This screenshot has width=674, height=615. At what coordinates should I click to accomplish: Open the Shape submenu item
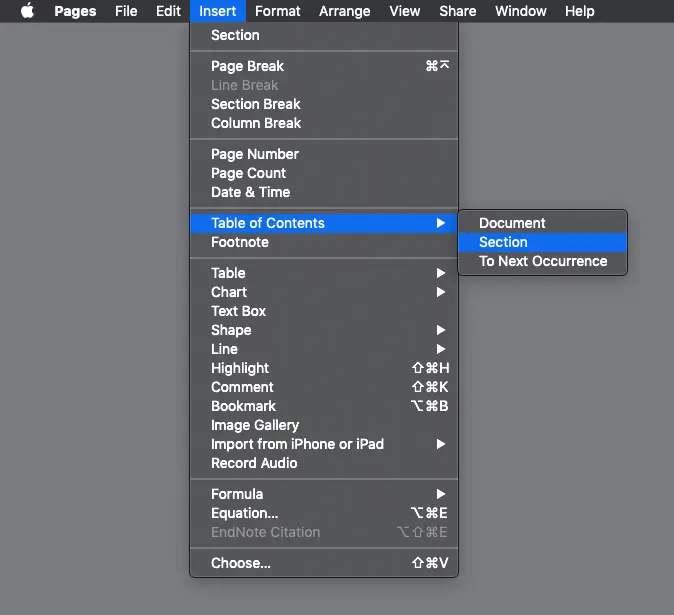pos(324,330)
